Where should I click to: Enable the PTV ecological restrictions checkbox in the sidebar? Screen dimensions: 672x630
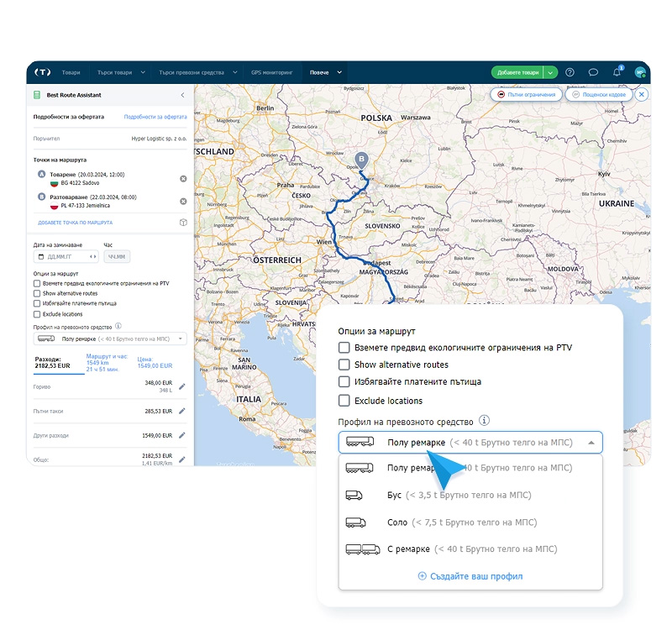37,284
